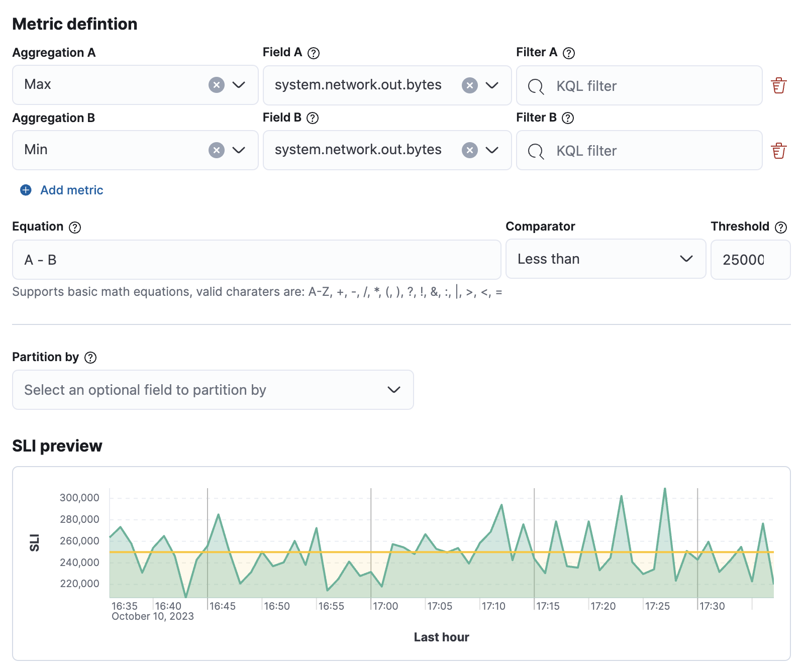Show the Filter A help tooltip icon
804x672 pixels.
[569, 53]
